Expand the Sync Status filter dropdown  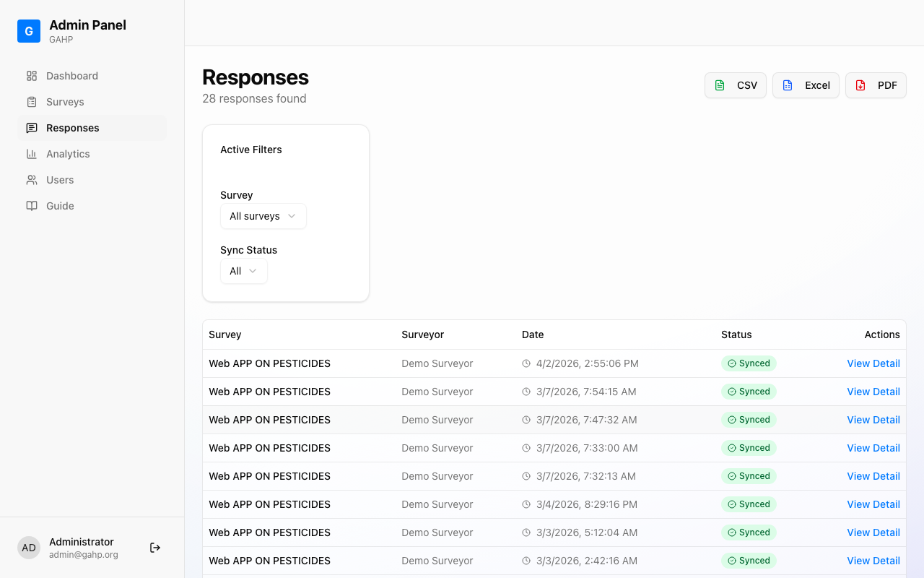click(243, 271)
